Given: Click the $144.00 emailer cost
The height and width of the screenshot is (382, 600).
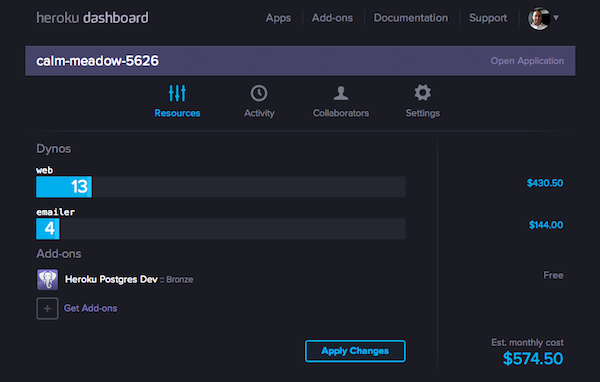Looking at the screenshot, I should (x=546, y=225).
